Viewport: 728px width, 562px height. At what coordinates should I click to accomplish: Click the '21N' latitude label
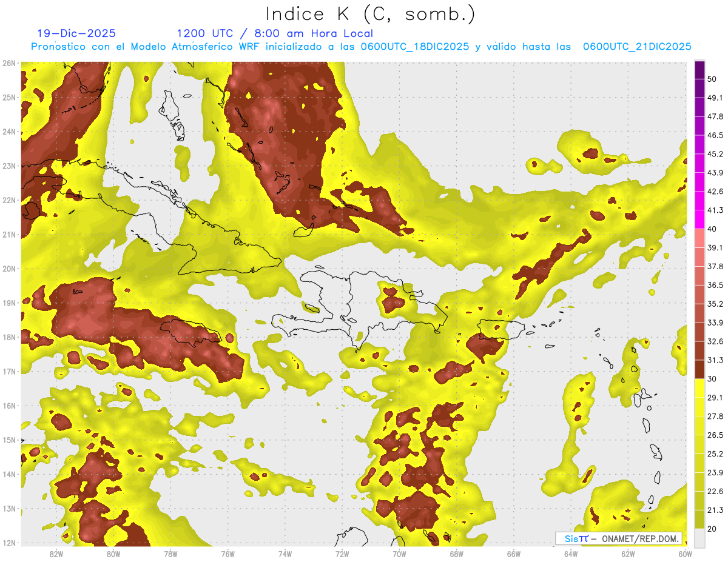point(9,234)
